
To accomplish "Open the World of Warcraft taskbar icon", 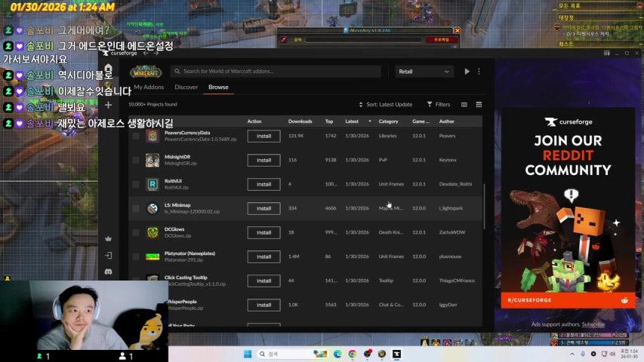I will [x=382, y=354].
